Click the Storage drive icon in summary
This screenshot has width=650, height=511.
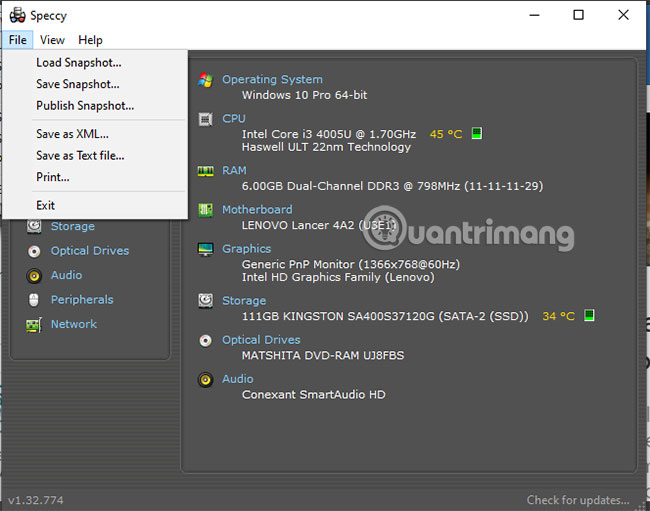[x=206, y=301]
